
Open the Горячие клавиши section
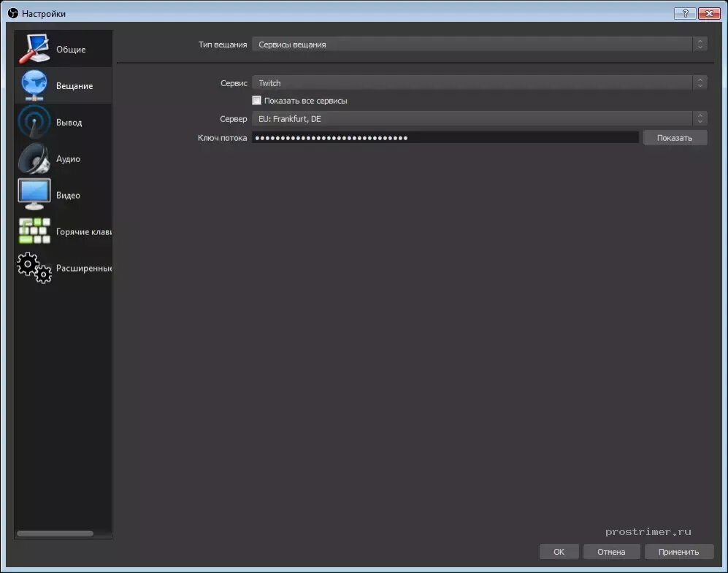(63, 231)
